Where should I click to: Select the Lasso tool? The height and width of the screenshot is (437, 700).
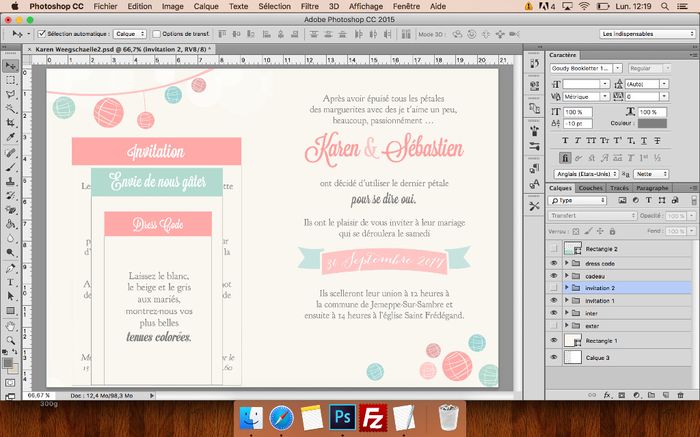[x=10, y=94]
